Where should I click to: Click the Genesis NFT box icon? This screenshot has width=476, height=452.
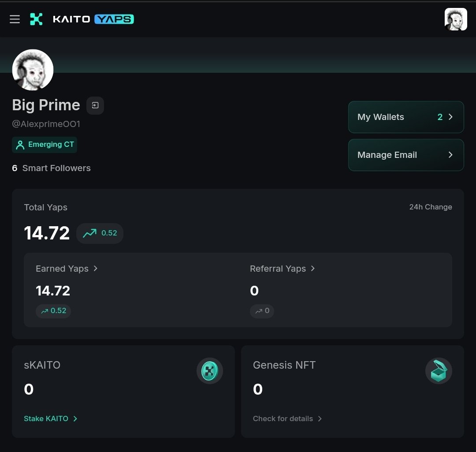439,371
